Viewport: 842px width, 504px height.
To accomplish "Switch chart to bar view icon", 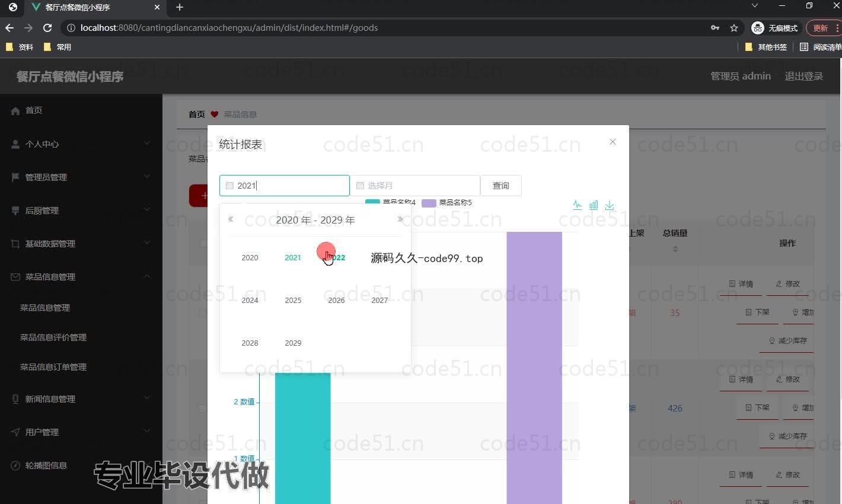I will (594, 205).
